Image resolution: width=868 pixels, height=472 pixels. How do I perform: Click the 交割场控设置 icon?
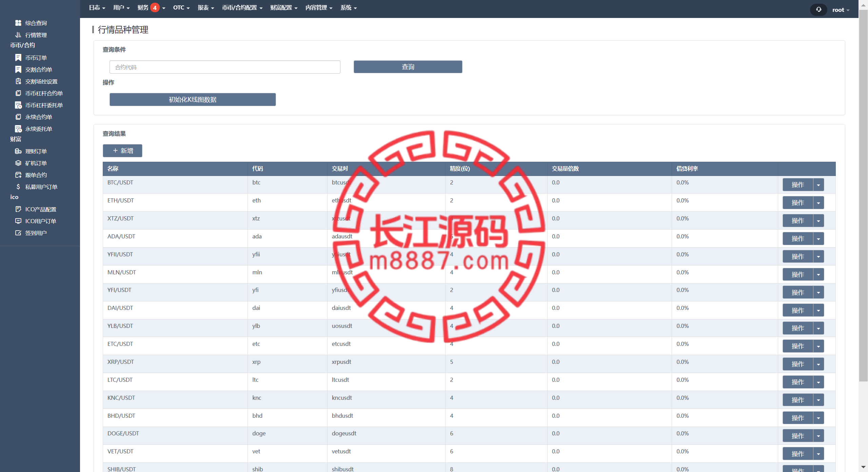[18, 81]
